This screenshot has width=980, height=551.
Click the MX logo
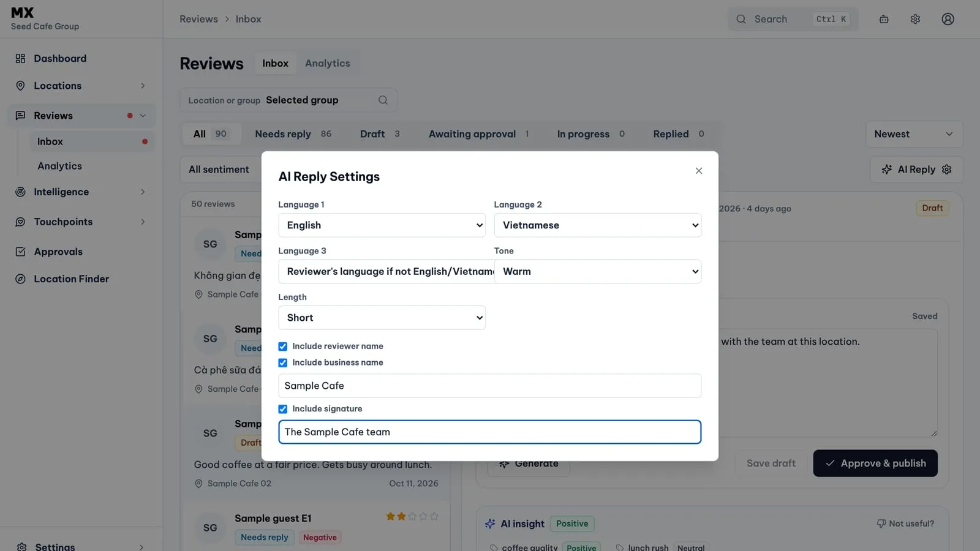pos(23,13)
